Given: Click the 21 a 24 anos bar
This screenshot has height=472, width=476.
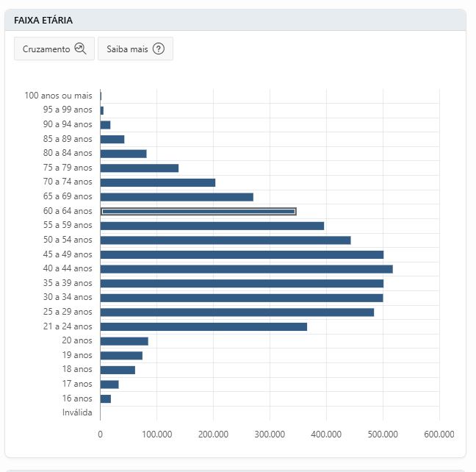Looking at the screenshot, I should 203,326.
